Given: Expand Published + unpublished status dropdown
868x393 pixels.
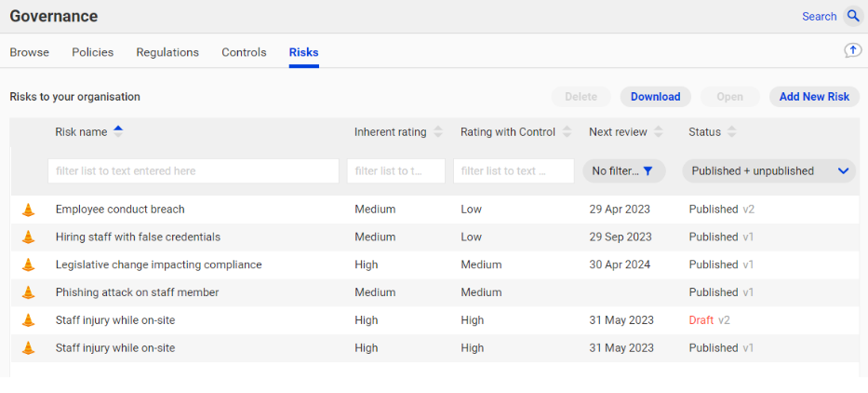Looking at the screenshot, I should (768, 171).
